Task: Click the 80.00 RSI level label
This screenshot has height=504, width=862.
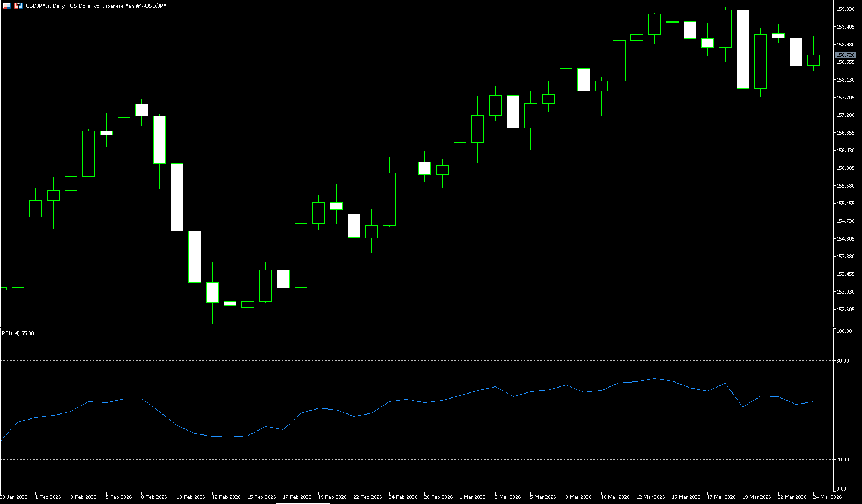Action: (843, 361)
